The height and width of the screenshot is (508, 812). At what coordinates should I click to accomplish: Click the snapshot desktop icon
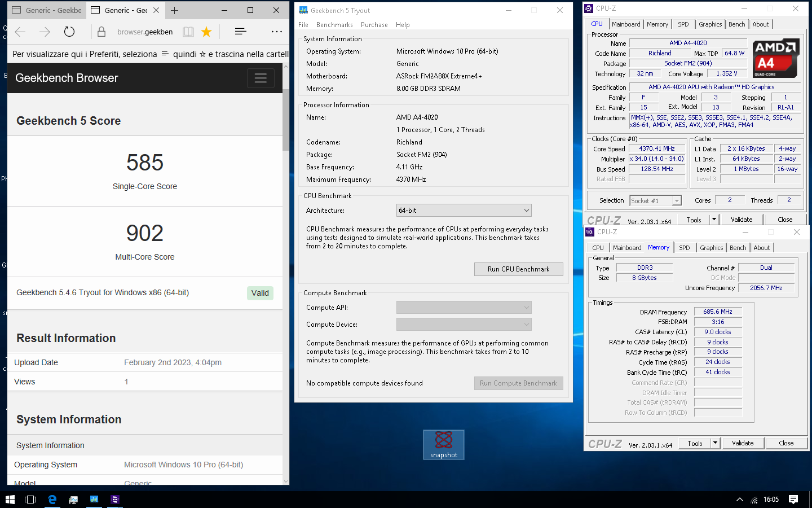444,445
